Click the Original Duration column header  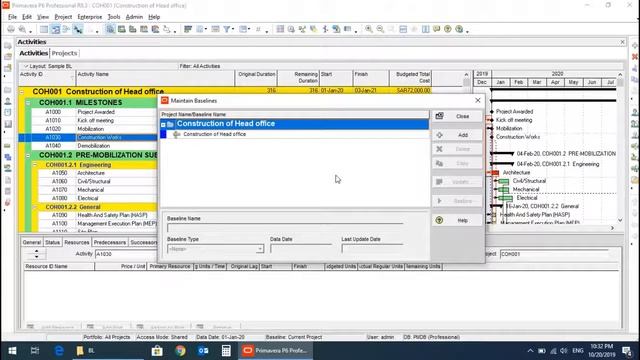pyautogui.click(x=256, y=78)
